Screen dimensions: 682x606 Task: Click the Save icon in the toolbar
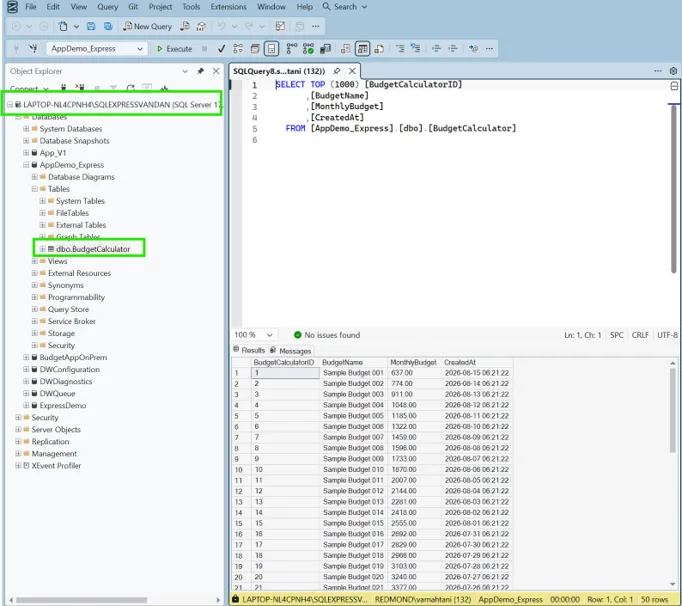[91, 26]
